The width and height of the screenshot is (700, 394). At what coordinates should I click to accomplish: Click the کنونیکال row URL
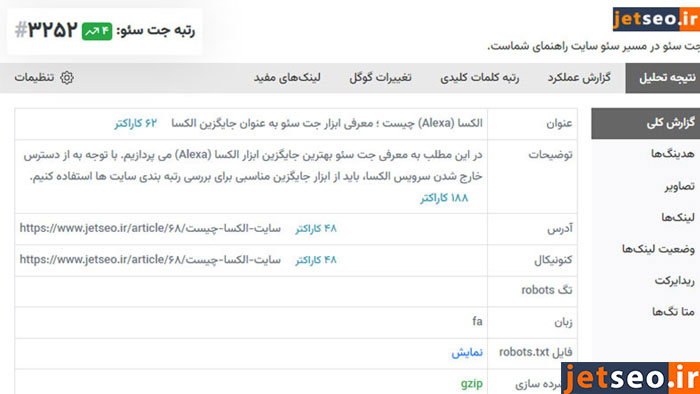[x=150, y=260]
